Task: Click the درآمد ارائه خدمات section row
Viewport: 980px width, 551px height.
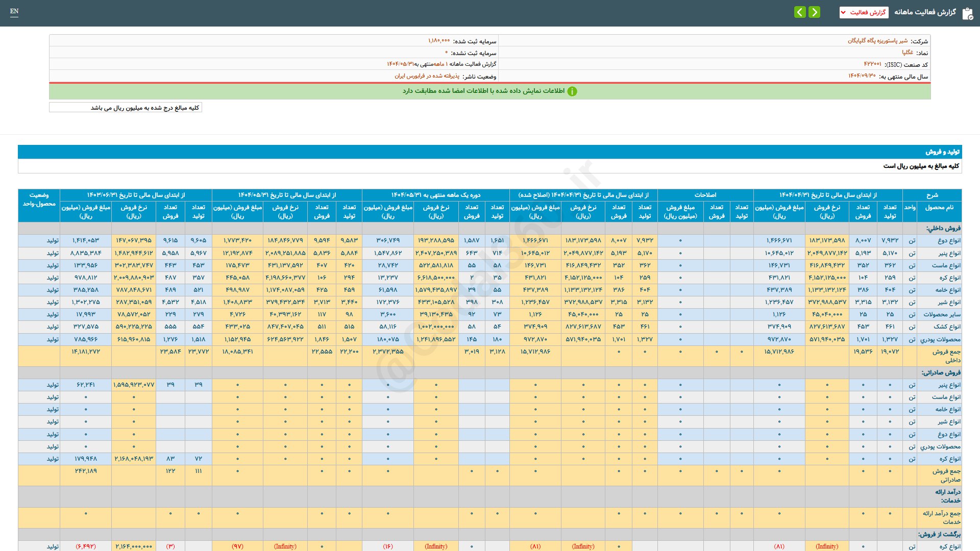Action: tap(490, 496)
